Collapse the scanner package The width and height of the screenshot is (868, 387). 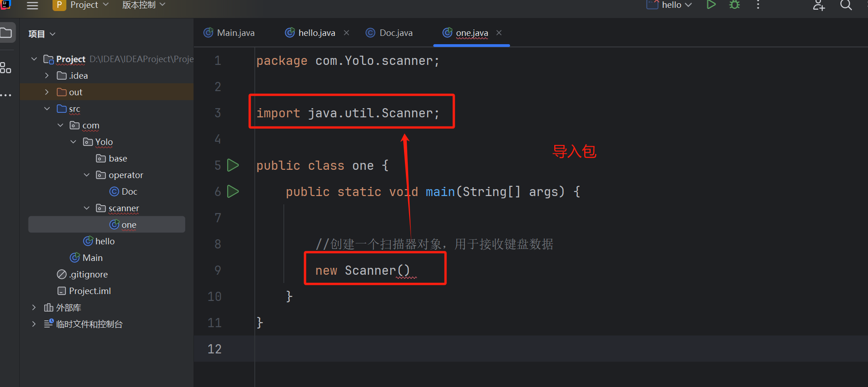pyautogui.click(x=86, y=208)
